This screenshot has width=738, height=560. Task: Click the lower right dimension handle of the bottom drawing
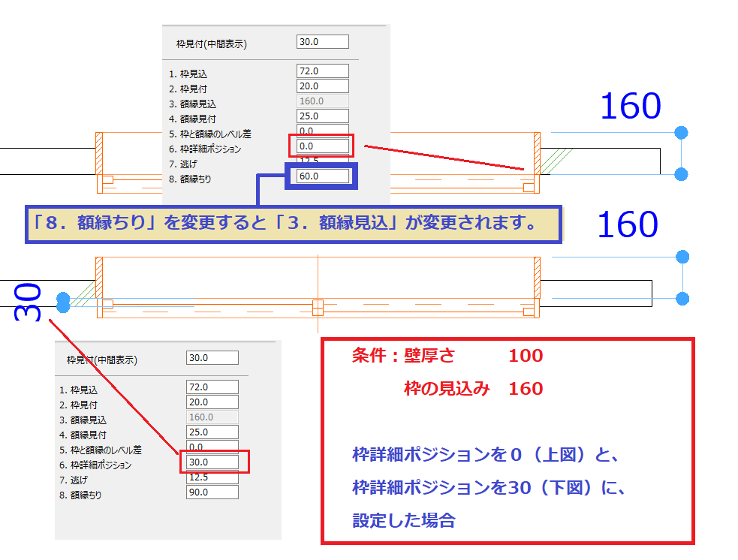[682, 298]
